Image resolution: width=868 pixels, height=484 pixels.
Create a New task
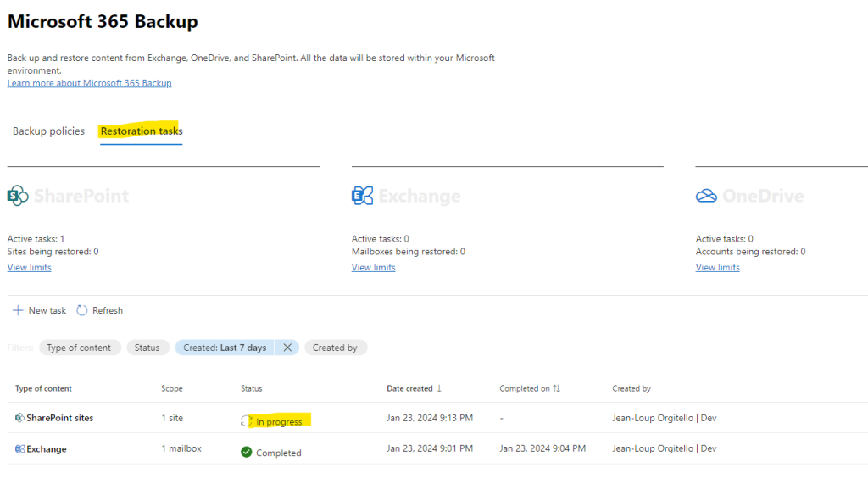pyautogui.click(x=39, y=310)
